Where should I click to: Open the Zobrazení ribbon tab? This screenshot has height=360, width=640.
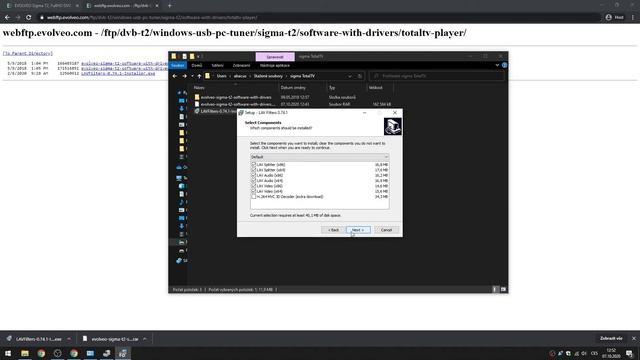click(241, 65)
